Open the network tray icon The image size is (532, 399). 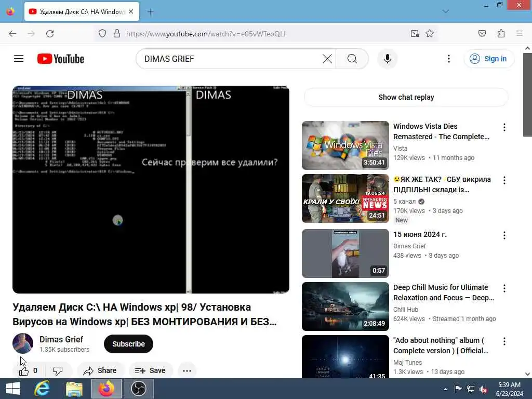pos(471,389)
